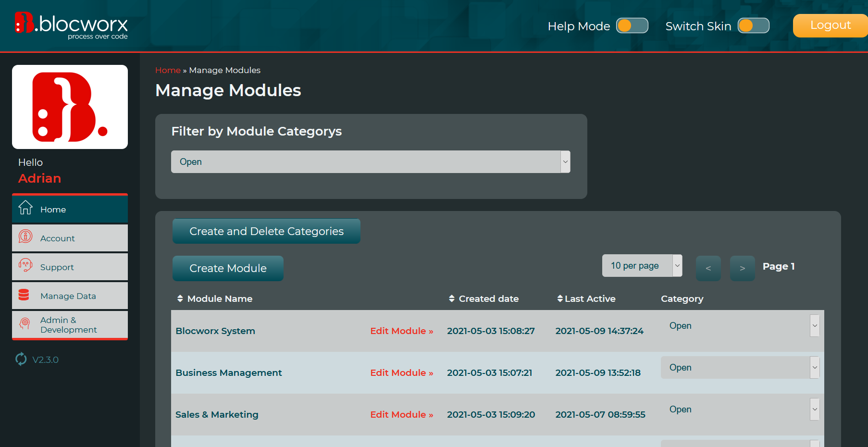Screen dimensions: 868x447
Task: Open the Business Management module
Action: pyautogui.click(x=229, y=372)
